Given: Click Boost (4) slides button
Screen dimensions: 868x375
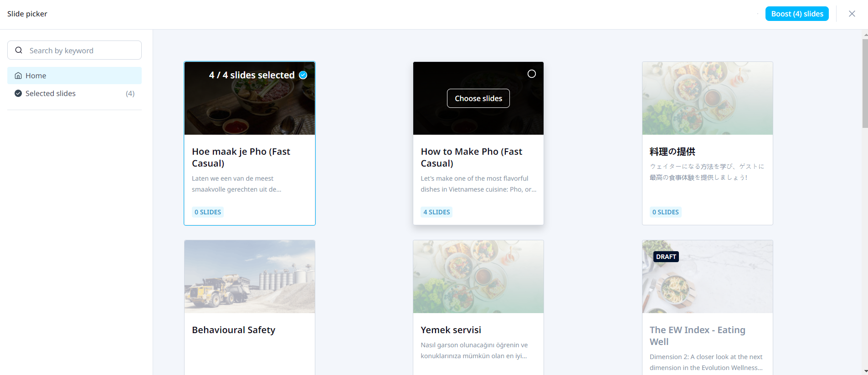Looking at the screenshot, I should [797, 14].
